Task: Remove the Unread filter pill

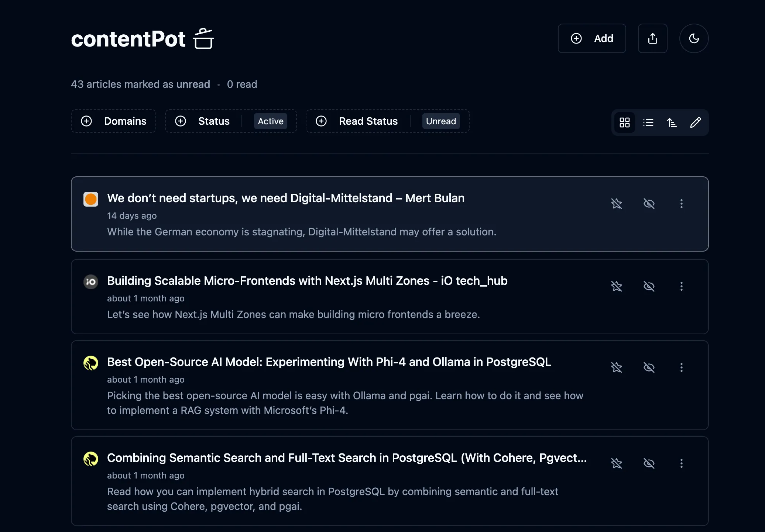Action: (x=440, y=121)
